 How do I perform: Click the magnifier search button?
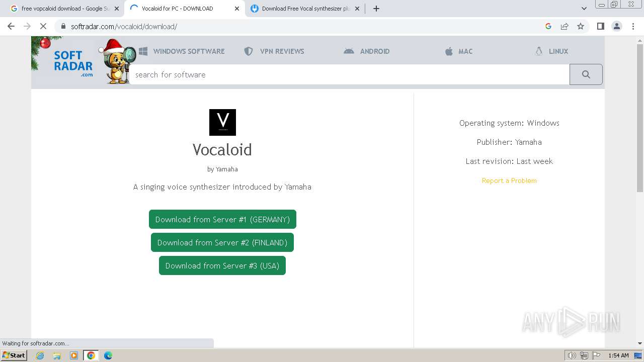click(x=586, y=74)
